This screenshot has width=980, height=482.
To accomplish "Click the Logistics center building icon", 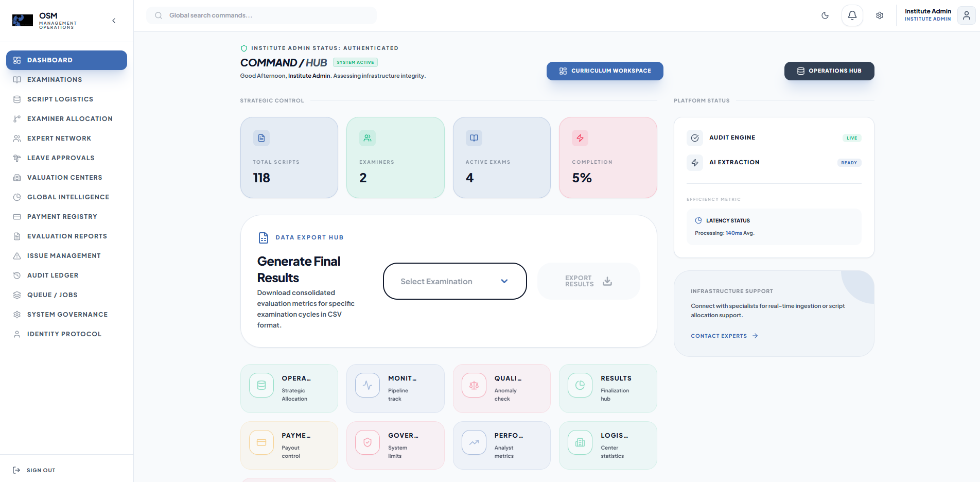I will tap(580, 442).
